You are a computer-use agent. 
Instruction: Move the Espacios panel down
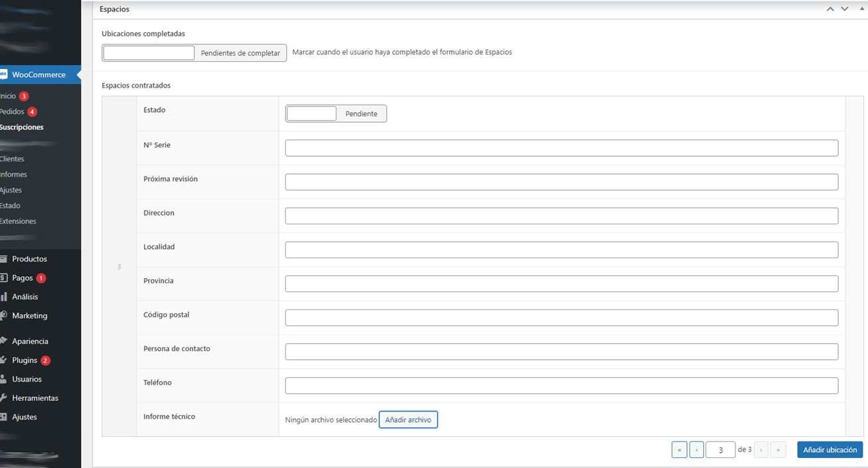point(845,9)
